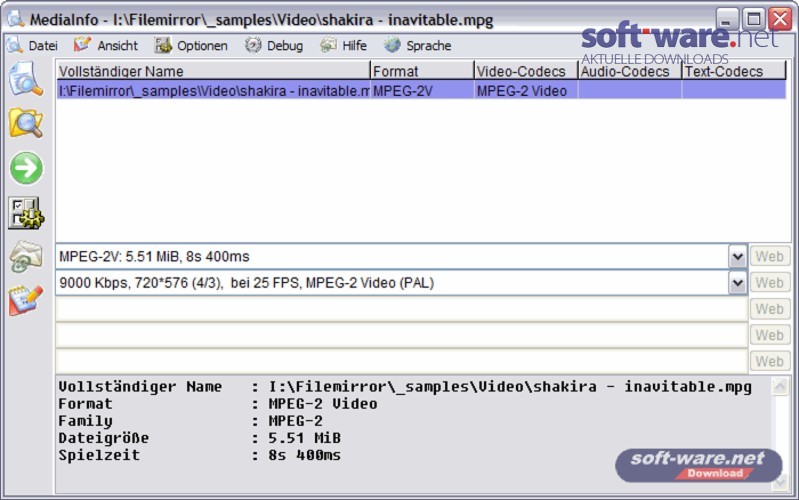The height and width of the screenshot is (500, 799).
Task: Open the Hilfe menu
Action: 343,45
